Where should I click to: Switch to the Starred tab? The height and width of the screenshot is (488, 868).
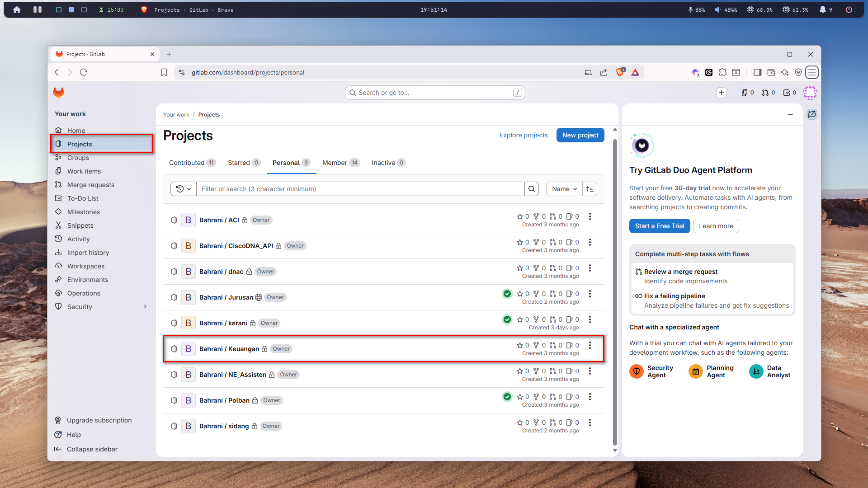coord(244,163)
